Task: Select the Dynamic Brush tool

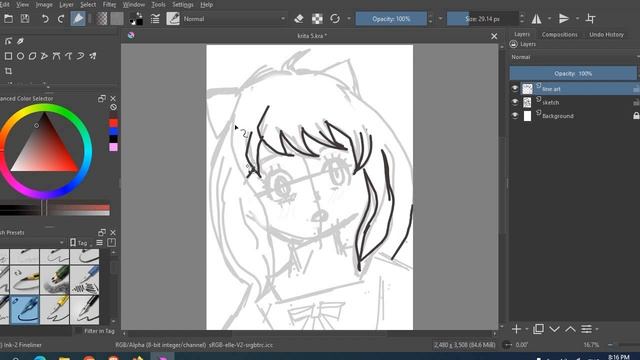Action: pos(80,56)
